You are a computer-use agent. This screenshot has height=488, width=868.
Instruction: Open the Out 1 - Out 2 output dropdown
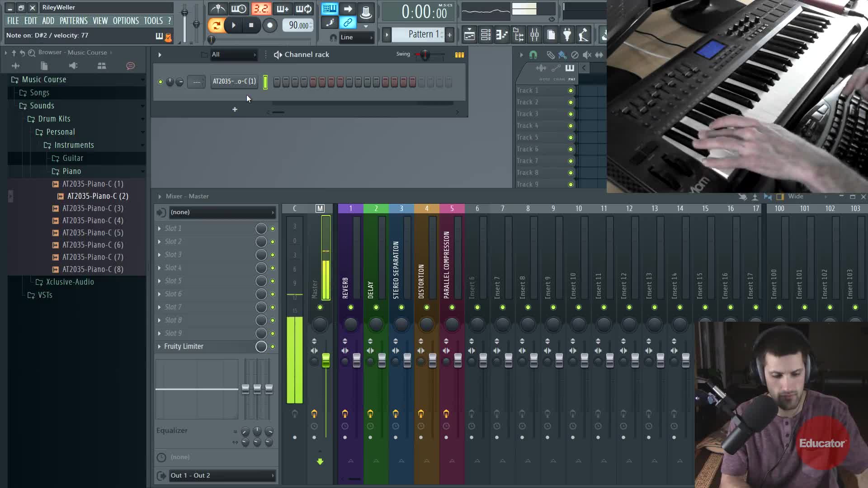222,475
